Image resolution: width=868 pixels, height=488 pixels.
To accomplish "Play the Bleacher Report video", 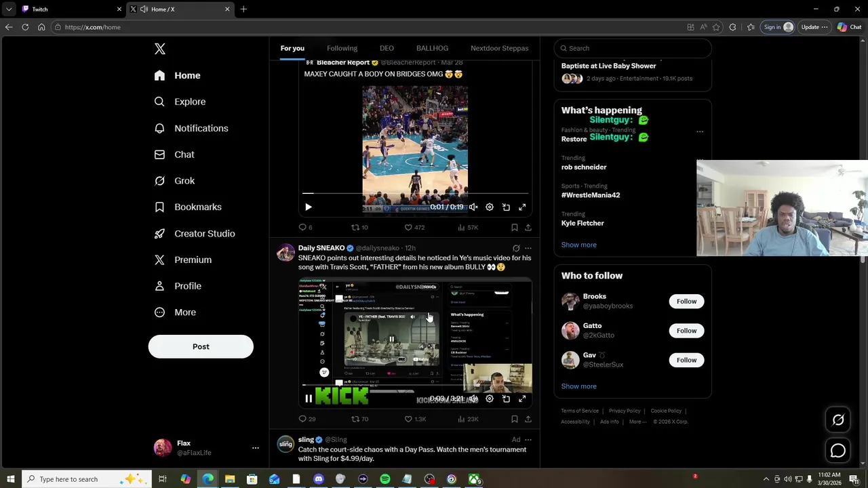I will point(308,207).
